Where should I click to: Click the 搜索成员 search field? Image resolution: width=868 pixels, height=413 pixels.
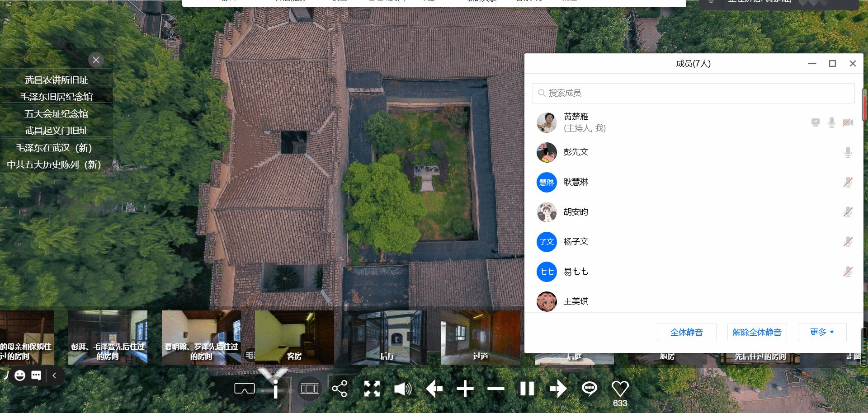(693, 93)
